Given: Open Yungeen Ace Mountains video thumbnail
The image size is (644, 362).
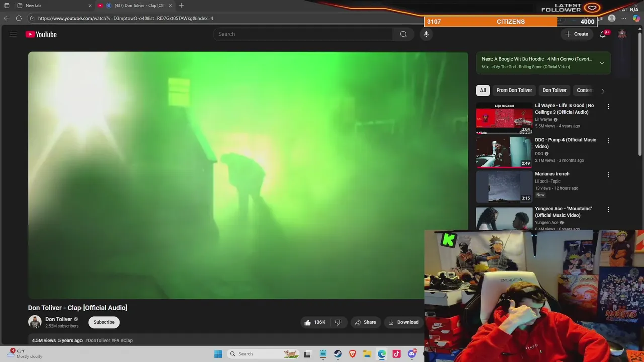Looking at the screenshot, I should (504, 218).
